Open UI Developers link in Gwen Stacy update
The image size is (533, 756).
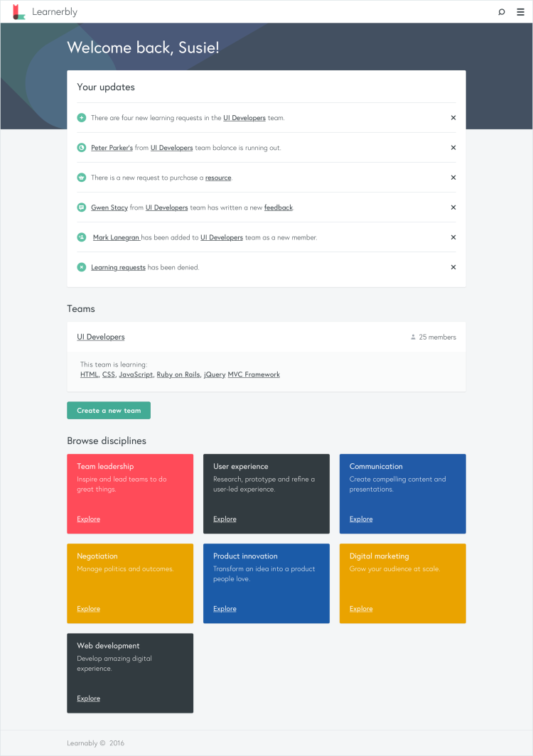[167, 207]
